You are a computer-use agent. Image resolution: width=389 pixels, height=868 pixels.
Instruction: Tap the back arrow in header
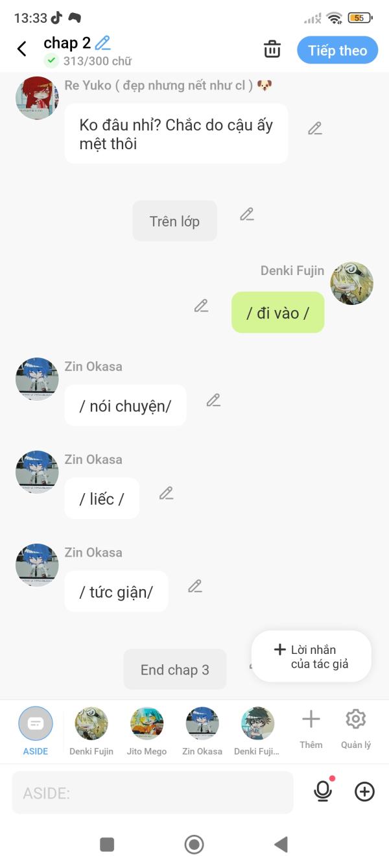pos(22,49)
